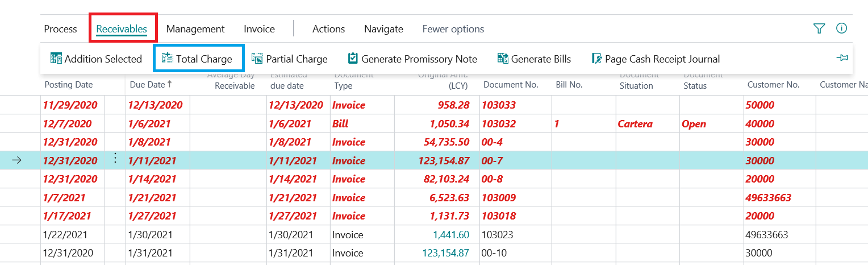Click the Generate Promissory Note icon
This screenshot has width=868, height=265.
[353, 59]
